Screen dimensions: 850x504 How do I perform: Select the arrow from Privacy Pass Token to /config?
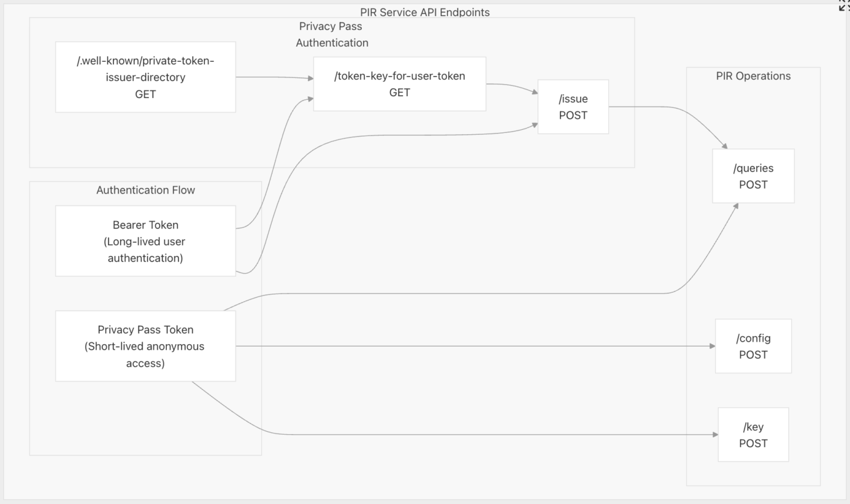[475, 346]
